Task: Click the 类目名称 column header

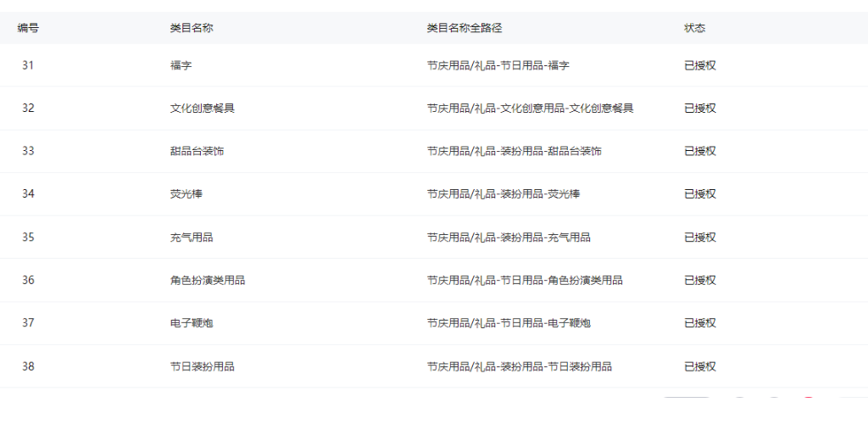Action: (x=191, y=28)
